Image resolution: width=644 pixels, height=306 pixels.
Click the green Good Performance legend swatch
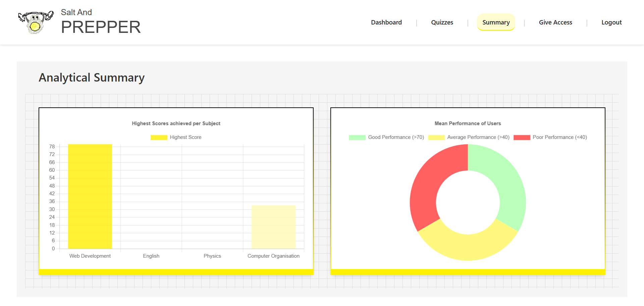tap(357, 137)
